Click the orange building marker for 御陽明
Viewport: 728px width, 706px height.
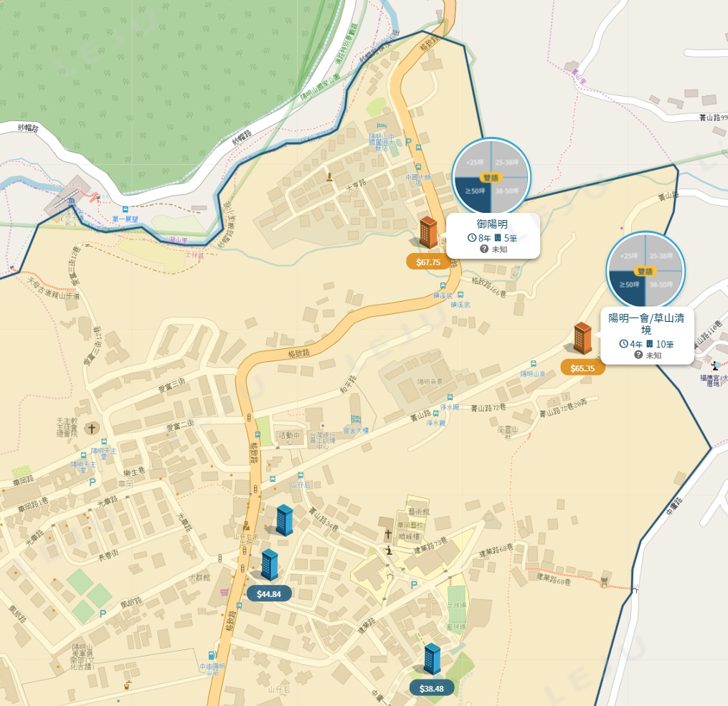427,232
